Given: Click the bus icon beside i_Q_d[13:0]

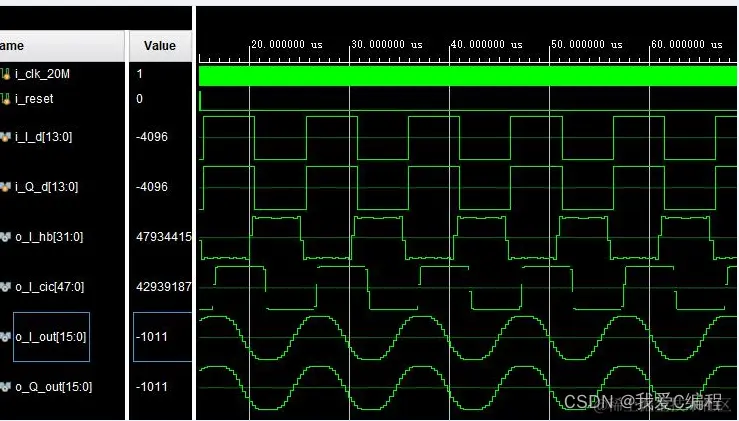Looking at the screenshot, I should point(5,187).
